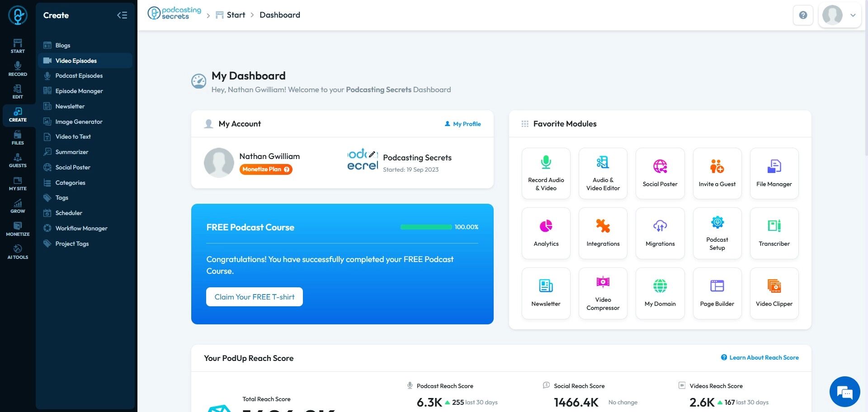Open the My Site section in left rail

click(x=18, y=183)
